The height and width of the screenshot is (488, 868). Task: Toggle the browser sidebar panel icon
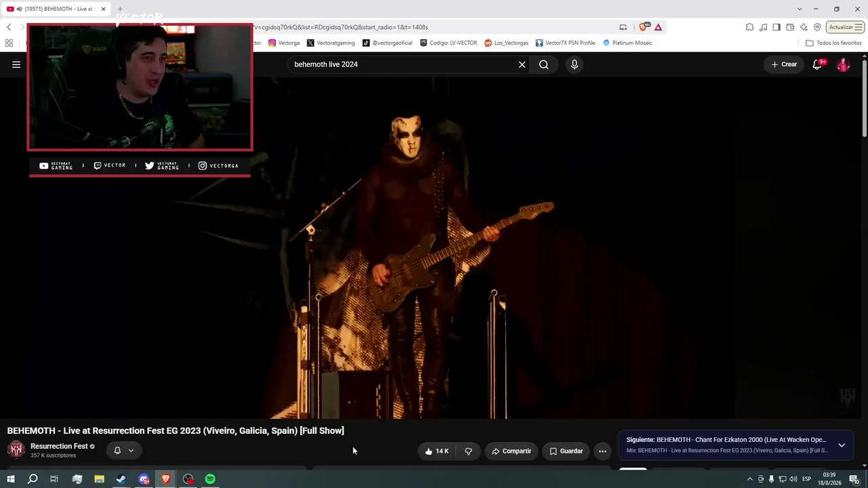(776, 27)
